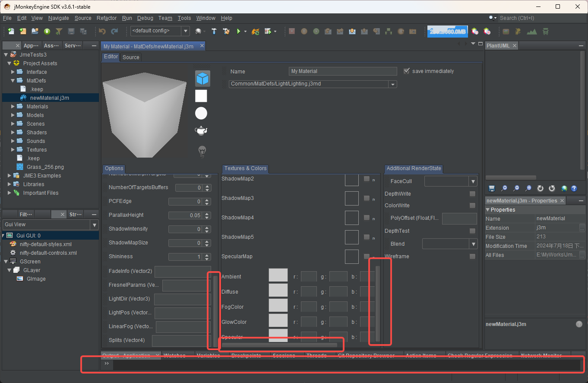Click the PlantUML zoom in icon

(x=504, y=188)
